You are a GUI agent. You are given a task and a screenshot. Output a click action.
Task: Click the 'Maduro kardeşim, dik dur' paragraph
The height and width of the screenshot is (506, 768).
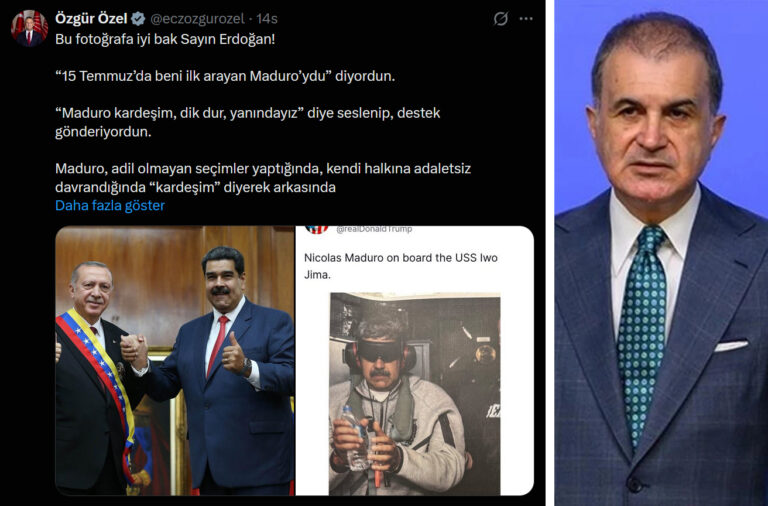(x=247, y=122)
